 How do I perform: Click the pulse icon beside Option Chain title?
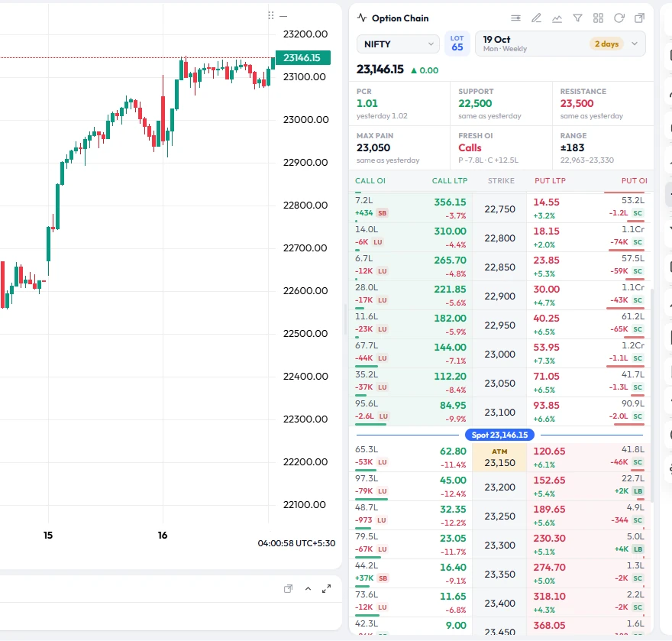point(362,18)
